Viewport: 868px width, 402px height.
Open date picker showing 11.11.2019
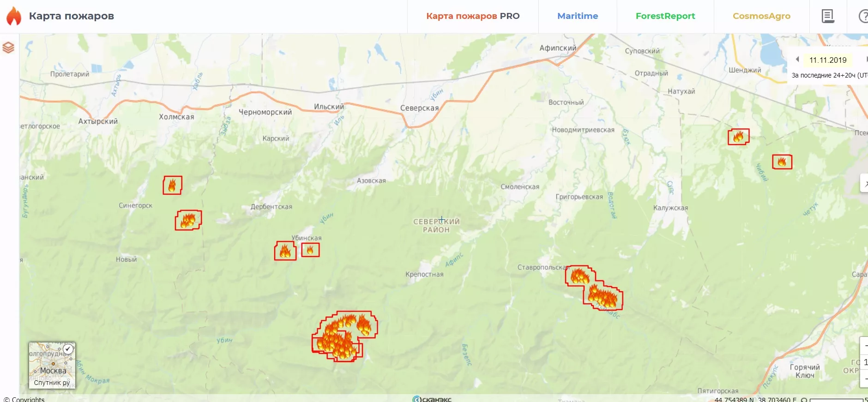pyautogui.click(x=828, y=60)
